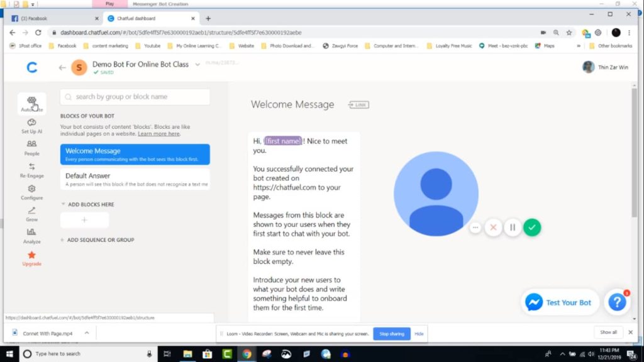Image resolution: width=644 pixels, height=362 pixels.
Task: Open the content marketing bookmark folder
Action: (x=106, y=46)
